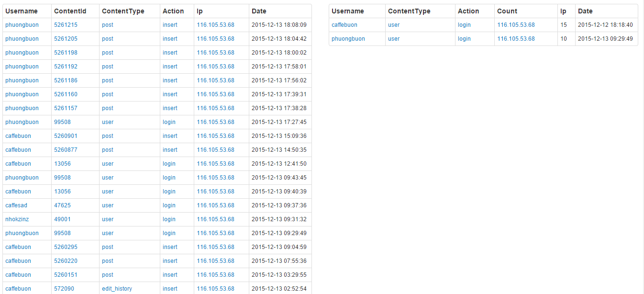Open ContentId link 47625
The height and width of the screenshot is (294, 644).
[x=62, y=205]
